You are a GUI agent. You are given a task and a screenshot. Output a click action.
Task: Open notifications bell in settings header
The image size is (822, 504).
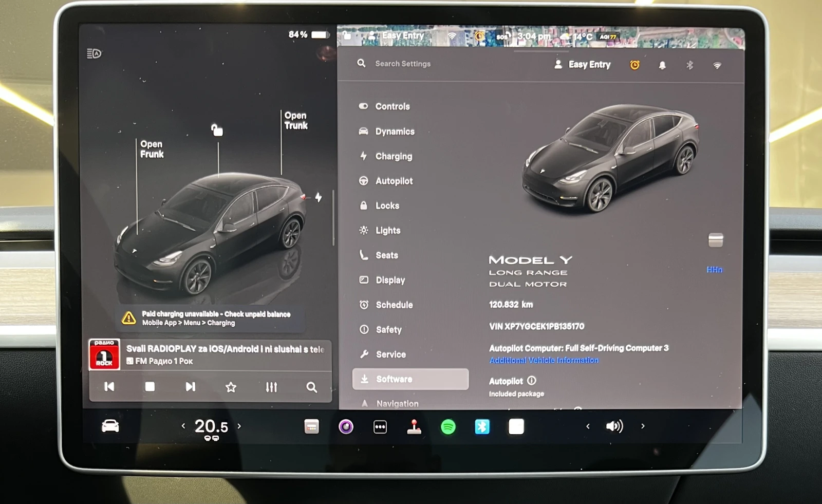pos(662,65)
